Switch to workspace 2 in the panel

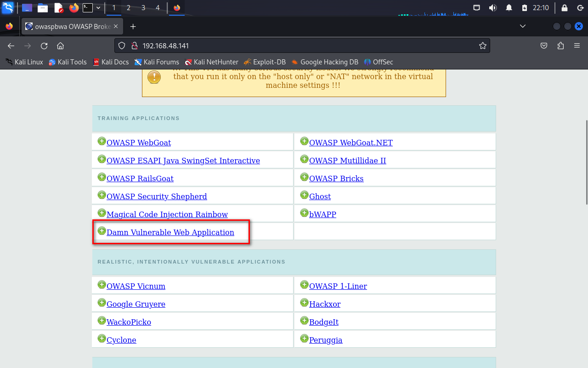point(128,8)
